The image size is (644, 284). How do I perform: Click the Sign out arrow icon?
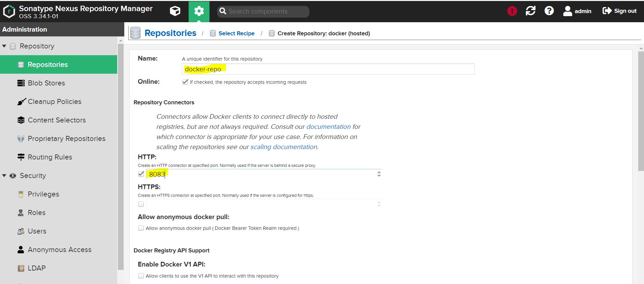607,11
